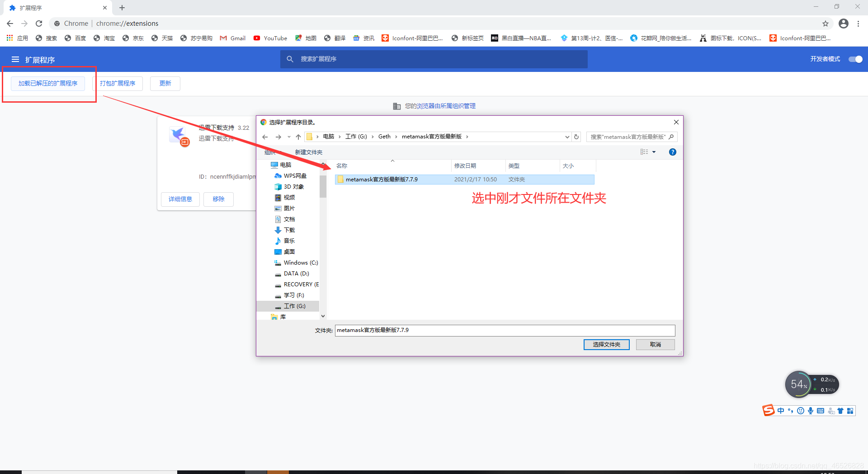Open the 您的浏览器由所属组织管理 link
The image size is (868, 474).
(x=440, y=106)
